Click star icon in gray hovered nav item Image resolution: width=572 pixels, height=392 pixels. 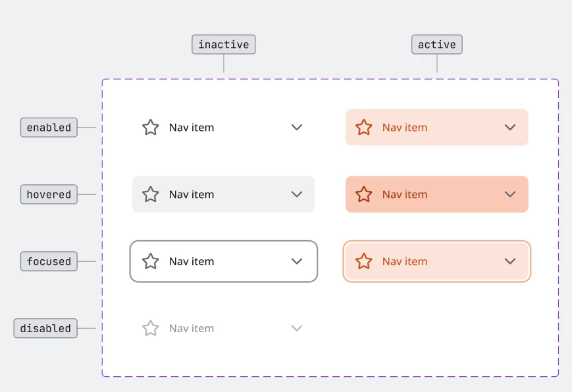[151, 195]
